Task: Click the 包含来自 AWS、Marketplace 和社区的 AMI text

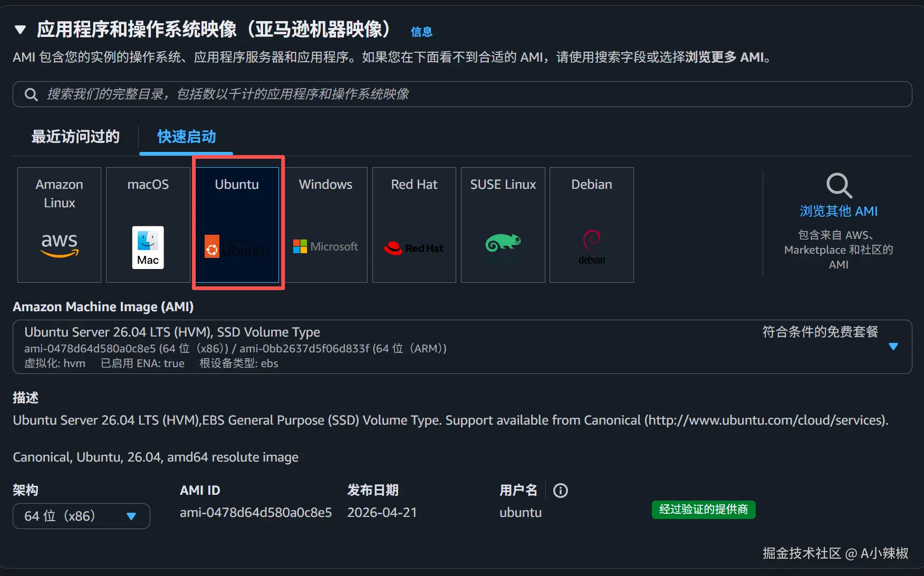Action: pos(839,249)
